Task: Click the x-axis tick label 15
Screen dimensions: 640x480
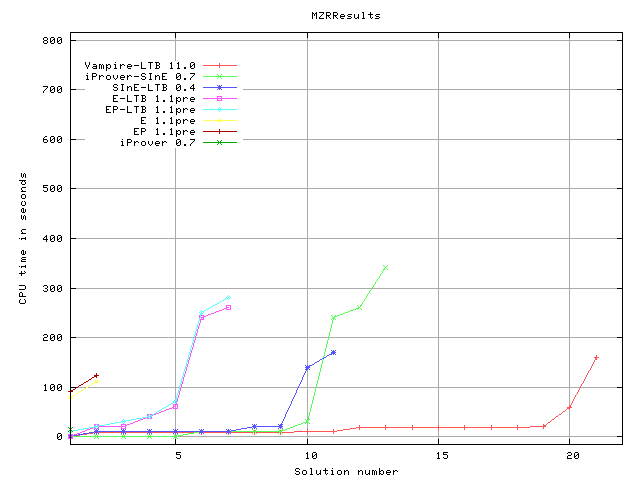Action: tap(442, 456)
